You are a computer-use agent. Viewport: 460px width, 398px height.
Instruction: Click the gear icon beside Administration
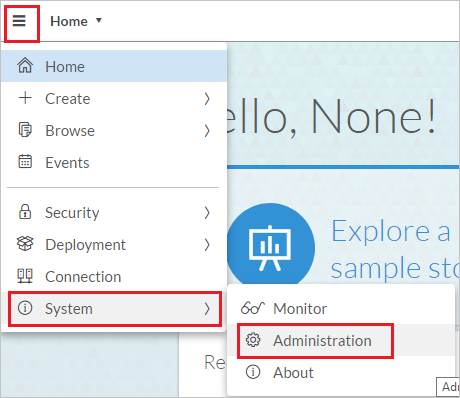[253, 340]
